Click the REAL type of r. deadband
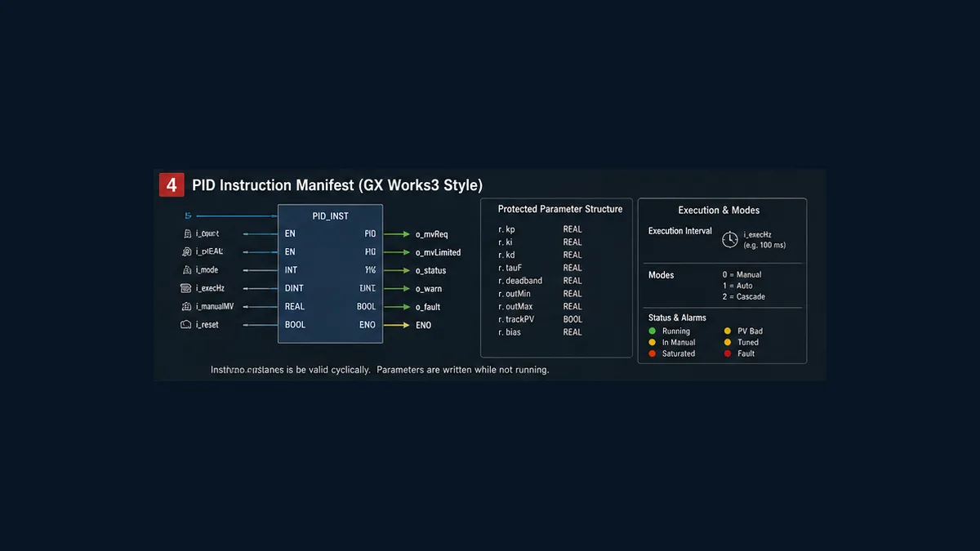The height and width of the screenshot is (551, 980). click(572, 281)
